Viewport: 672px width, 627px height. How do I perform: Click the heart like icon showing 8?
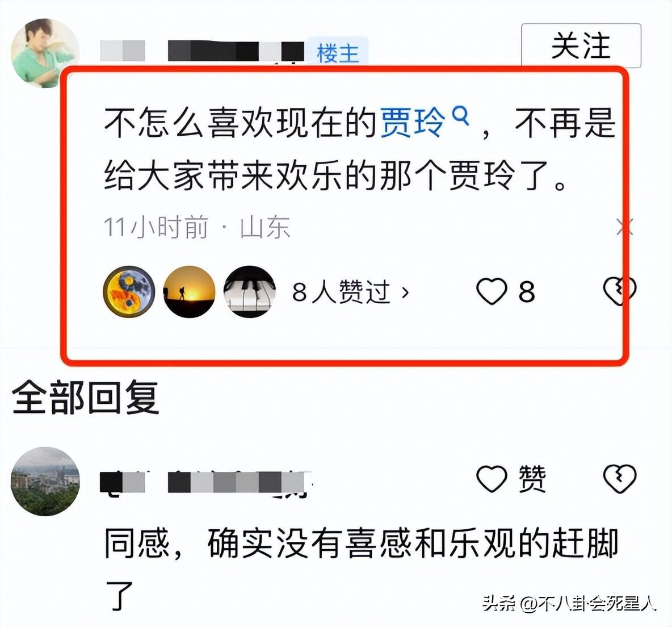coord(492,291)
